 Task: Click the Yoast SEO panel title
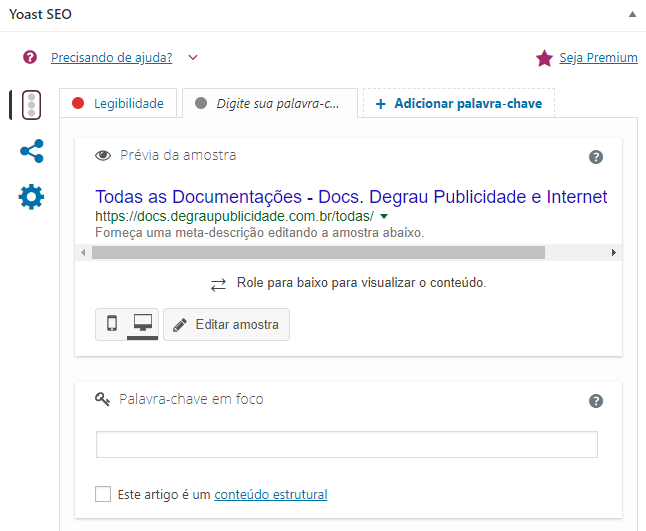click(40, 14)
